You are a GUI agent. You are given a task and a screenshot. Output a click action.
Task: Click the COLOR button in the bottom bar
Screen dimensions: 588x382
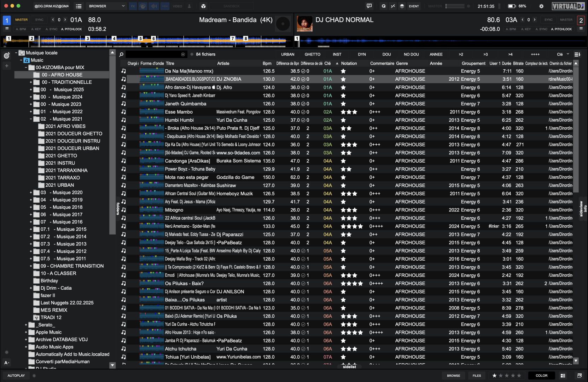point(541,376)
